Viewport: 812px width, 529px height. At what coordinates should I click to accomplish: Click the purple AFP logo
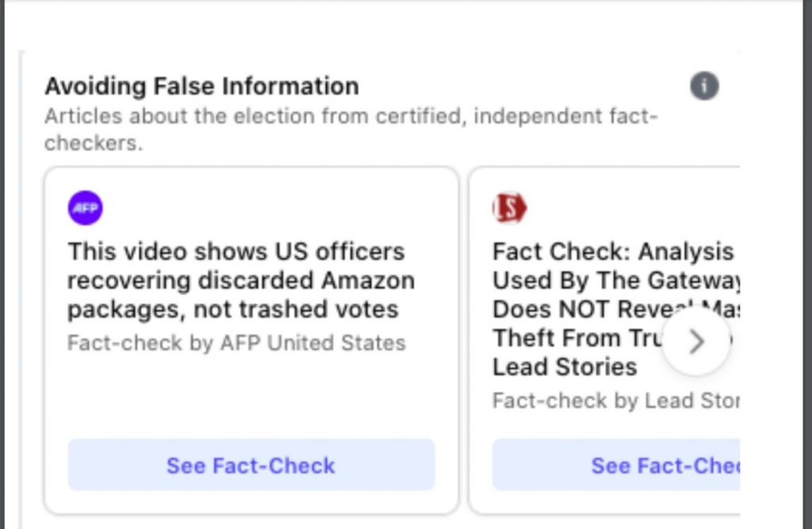(x=86, y=209)
